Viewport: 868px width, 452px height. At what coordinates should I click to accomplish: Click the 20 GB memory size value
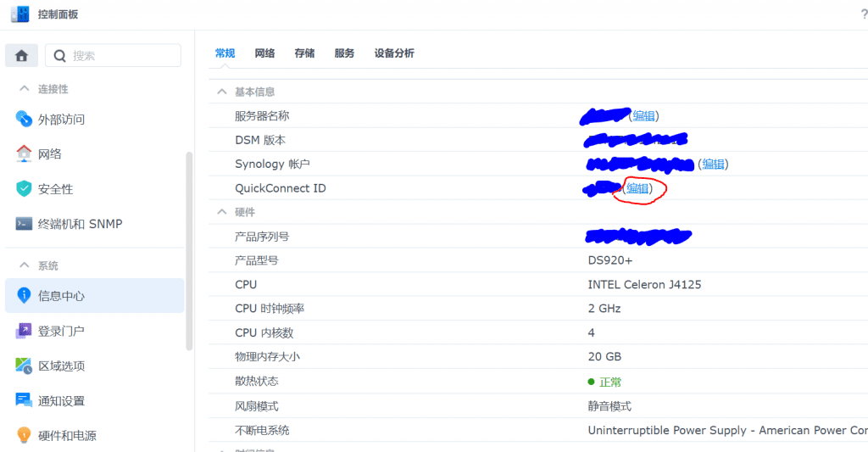604,357
